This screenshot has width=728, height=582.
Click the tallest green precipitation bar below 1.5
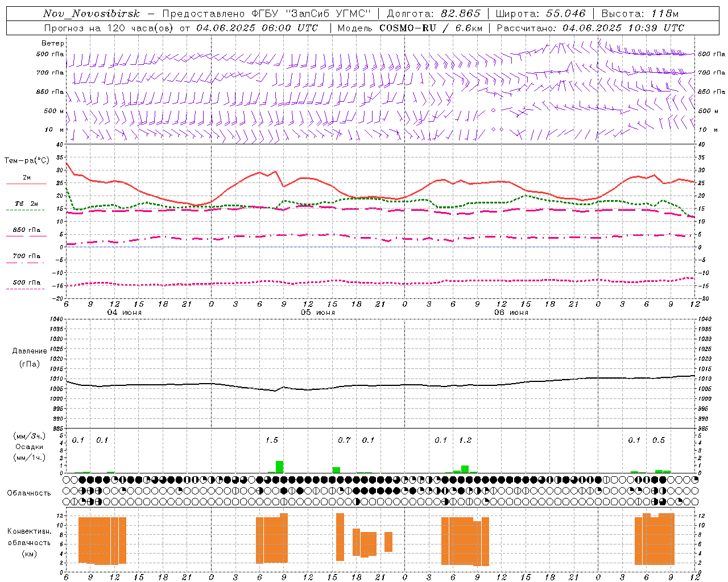pyautogui.click(x=279, y=467)
